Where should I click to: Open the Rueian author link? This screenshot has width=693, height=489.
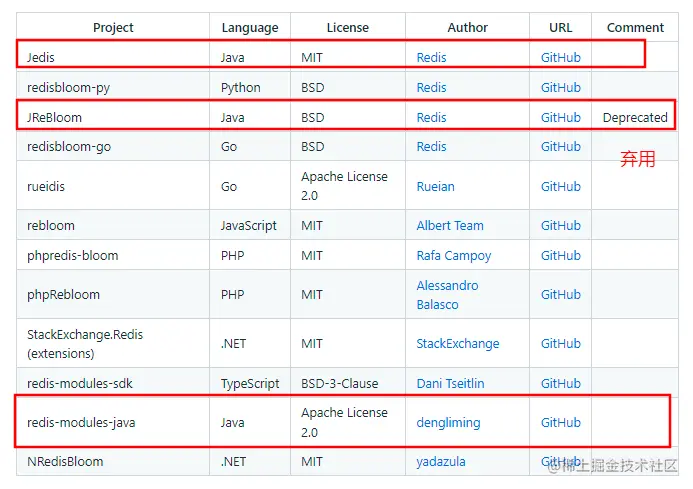tap(435, 187)
